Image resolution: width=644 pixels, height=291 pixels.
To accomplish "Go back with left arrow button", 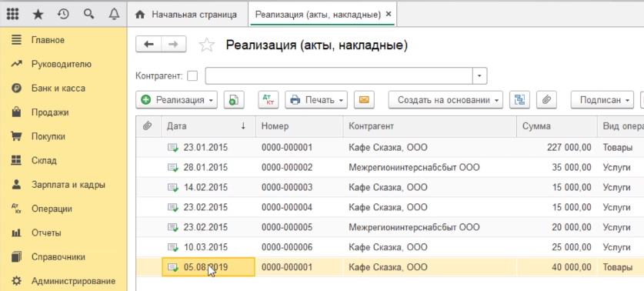I will [x=148, y=45].
